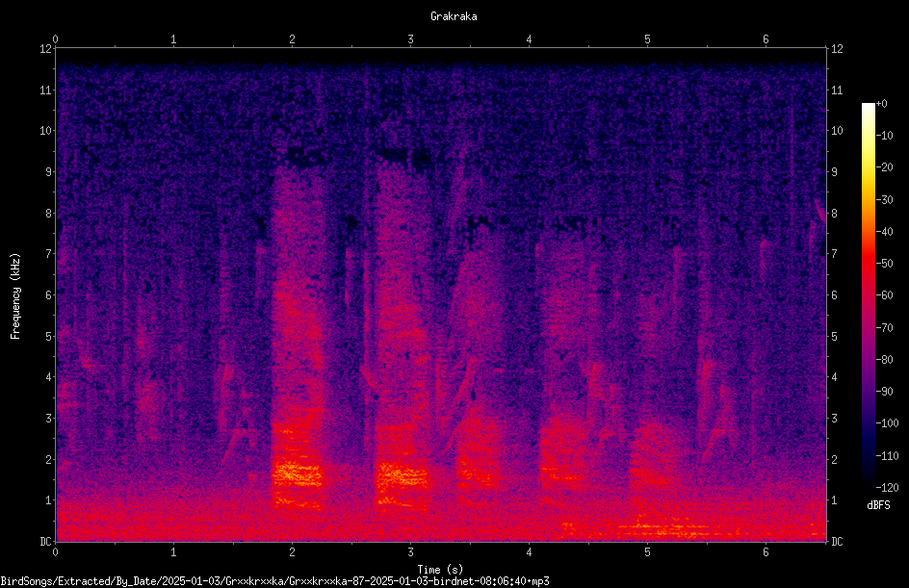Screen dimensions: 909x588
Task: Click the dBFS color scale bar
Action: [868, 294]
